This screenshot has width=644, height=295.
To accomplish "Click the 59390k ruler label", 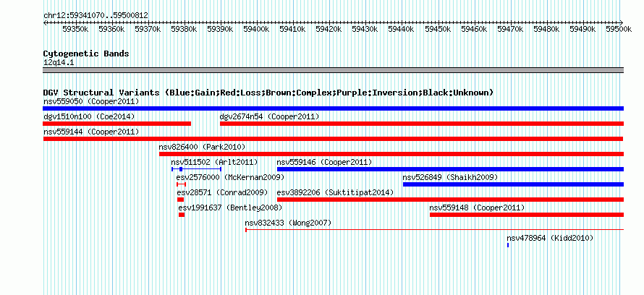I will [x=220, y=29].
